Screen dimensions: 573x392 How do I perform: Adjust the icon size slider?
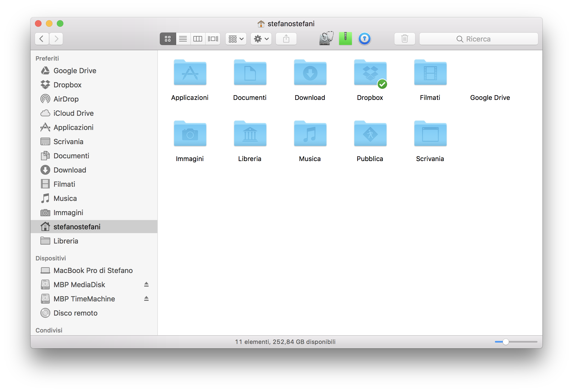coord(506,342)
